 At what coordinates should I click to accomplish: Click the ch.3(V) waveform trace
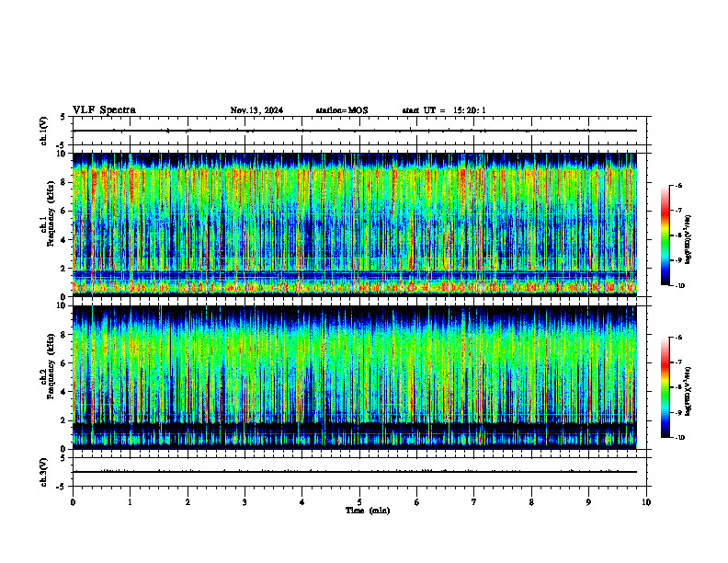click(355, 472)
